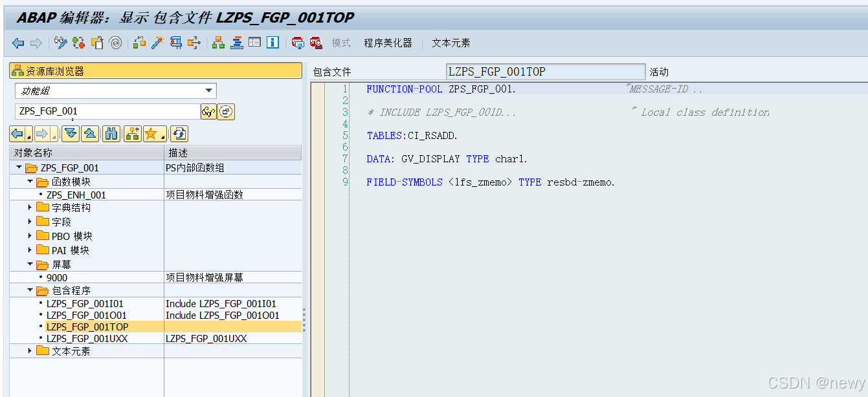Select include LZPS_FGP_001O01 in tree
Screen dimensions: 868x397
86,315
